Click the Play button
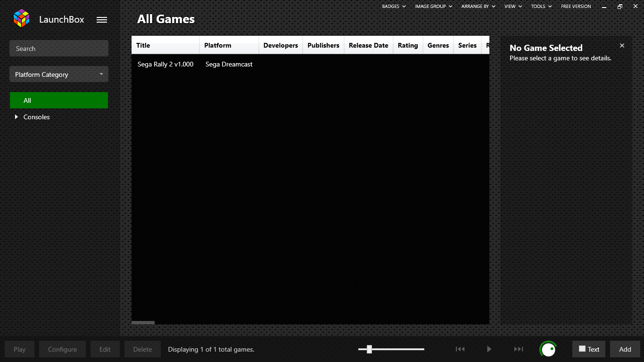This screenshot has height=362, width=644. pos(20,349)
